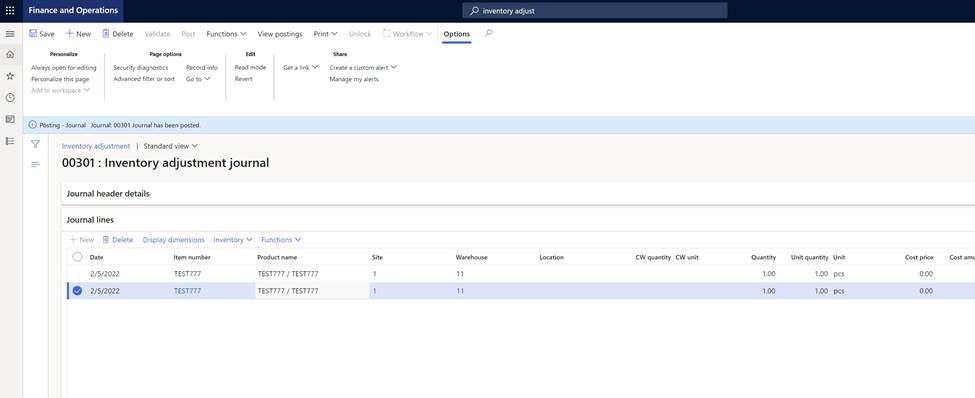Open warehouse 11 link in selected row
975x398 pixels.
(460, 290)
